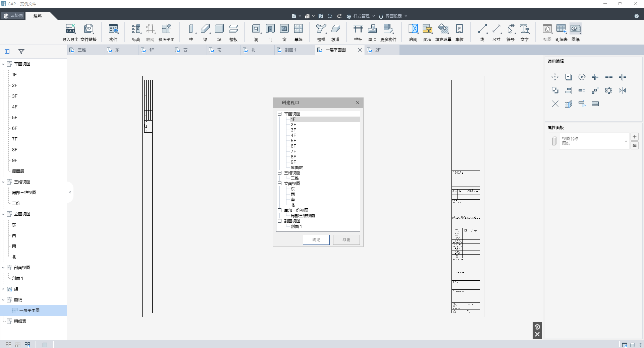Open the component library tool

point(113,32)
